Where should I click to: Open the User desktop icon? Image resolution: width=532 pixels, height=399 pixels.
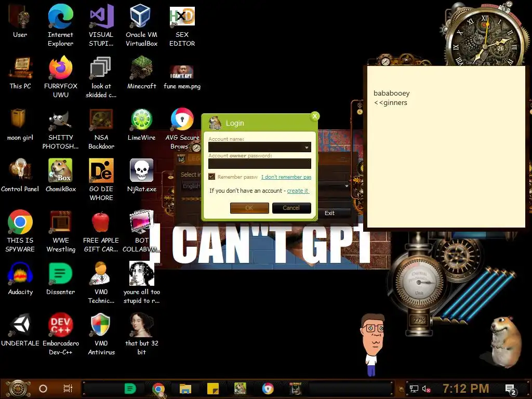20,20
